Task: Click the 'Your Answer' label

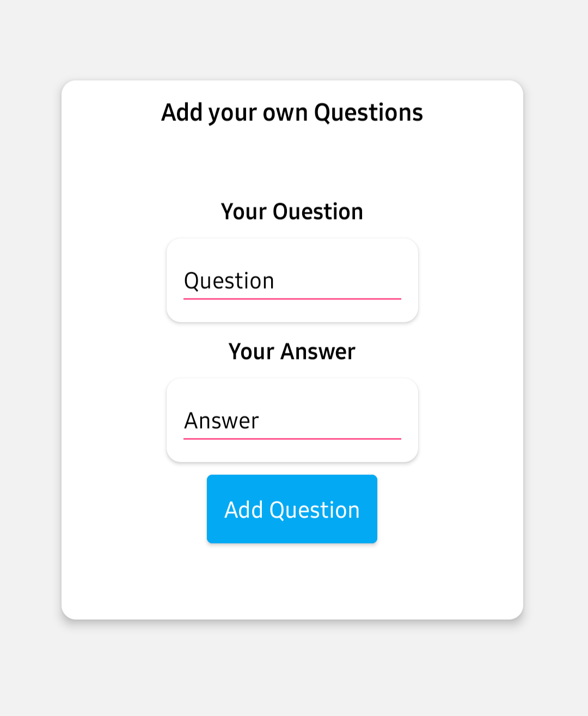Action: tap(292, 352)
